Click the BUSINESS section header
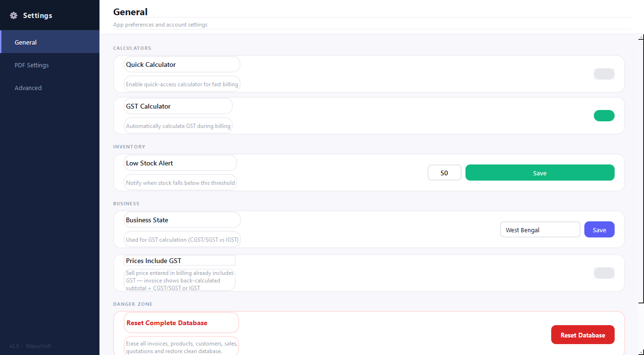This screenshot has height=355, width=644. coord(126,203)
